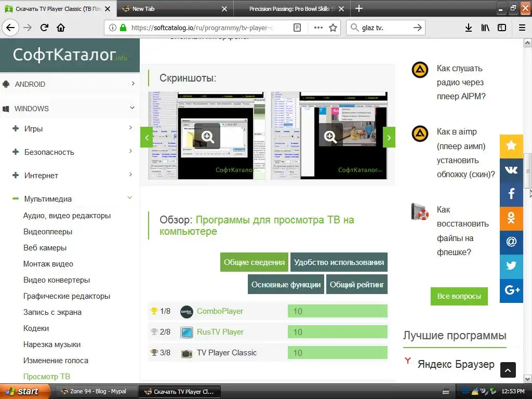This screenshot has width=532, height=399.
Task: Click the TV Player Classic rating bar
Action: point(338,353)
